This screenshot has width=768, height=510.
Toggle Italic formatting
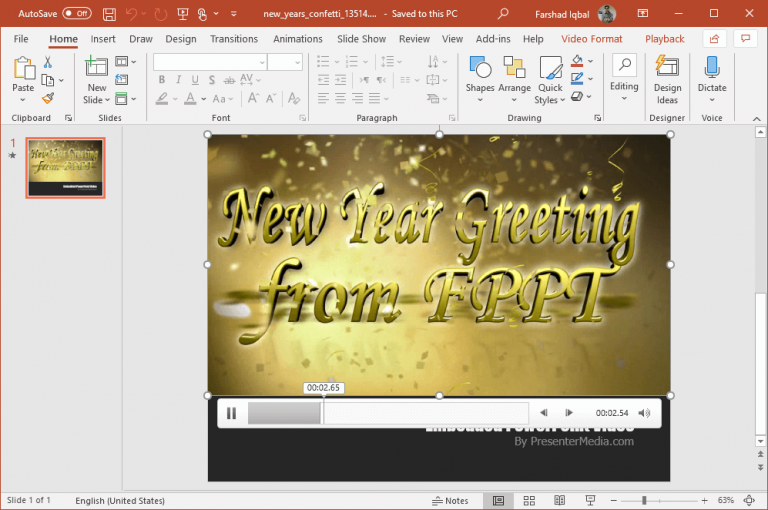[178, 80]
